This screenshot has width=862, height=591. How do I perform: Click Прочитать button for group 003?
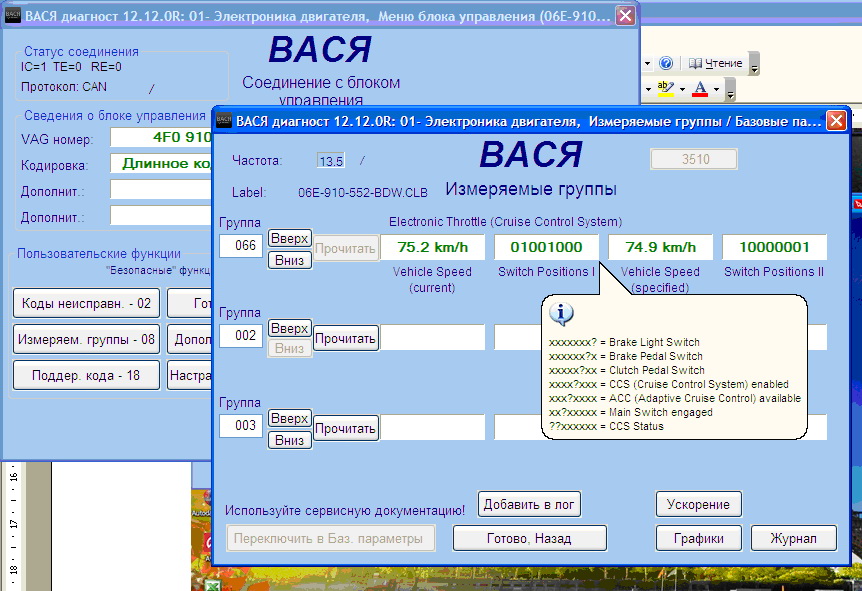(x=345, y=429)
